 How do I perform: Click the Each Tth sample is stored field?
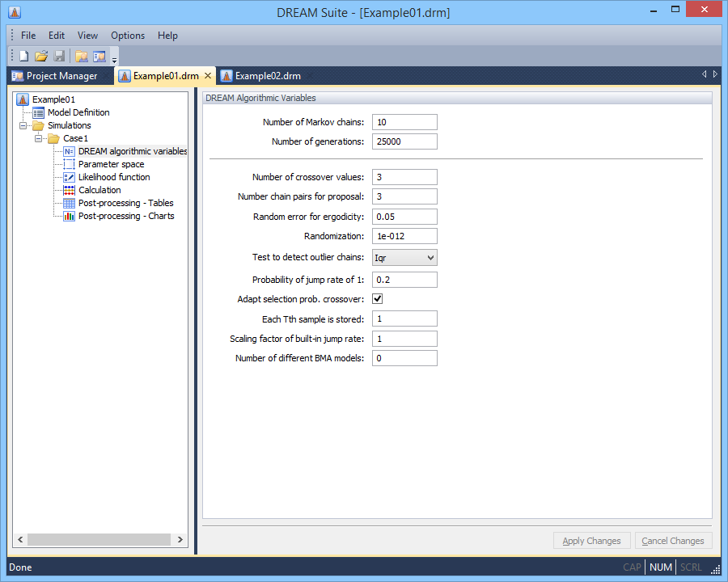(404, 318)
